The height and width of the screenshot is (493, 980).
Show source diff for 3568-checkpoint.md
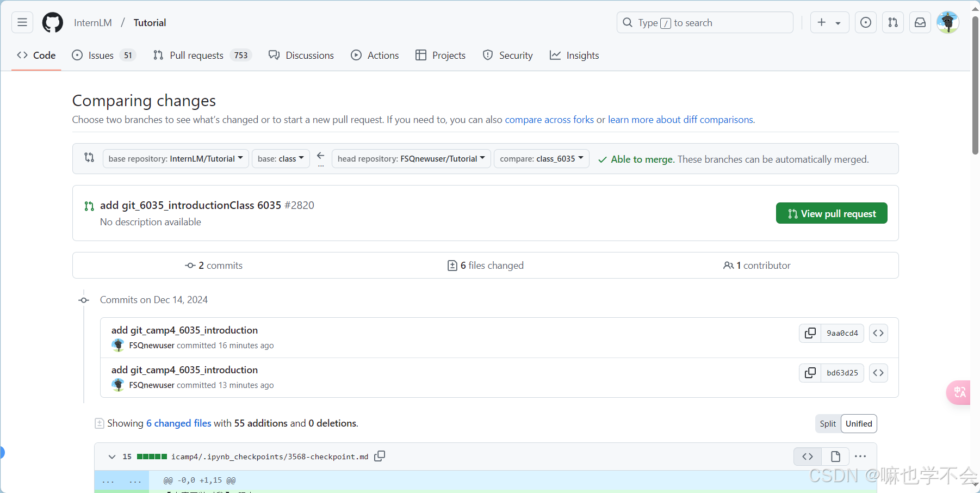[x=808, y=457]
